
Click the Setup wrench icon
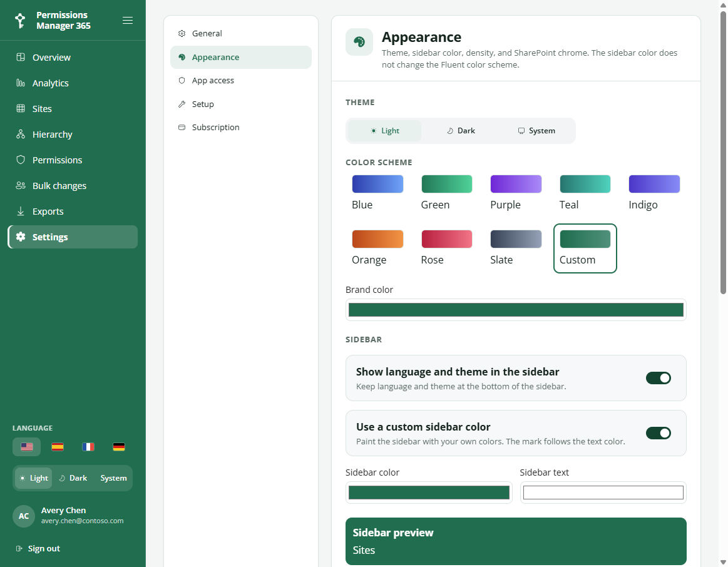pyautogui.click(x=182, y=104)
